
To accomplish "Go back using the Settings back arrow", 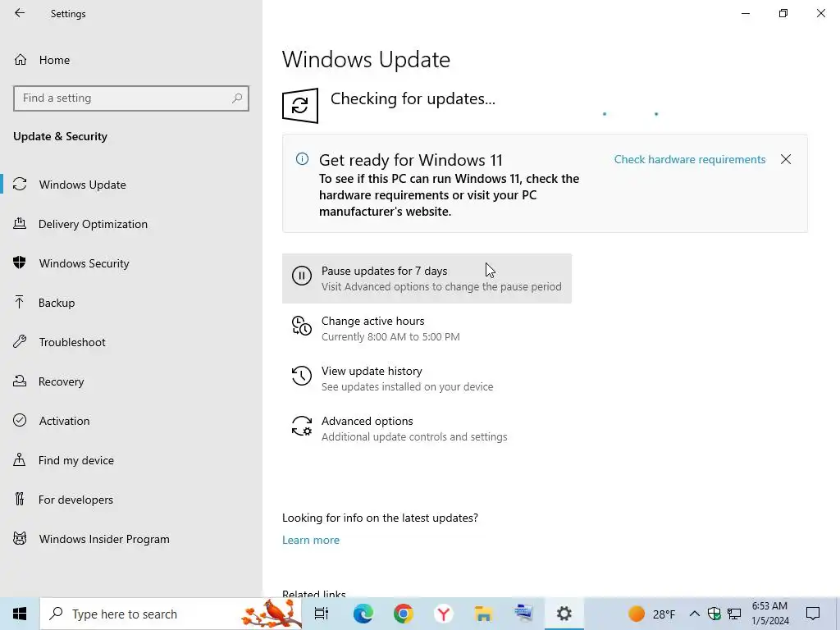I will pos(20,13).
